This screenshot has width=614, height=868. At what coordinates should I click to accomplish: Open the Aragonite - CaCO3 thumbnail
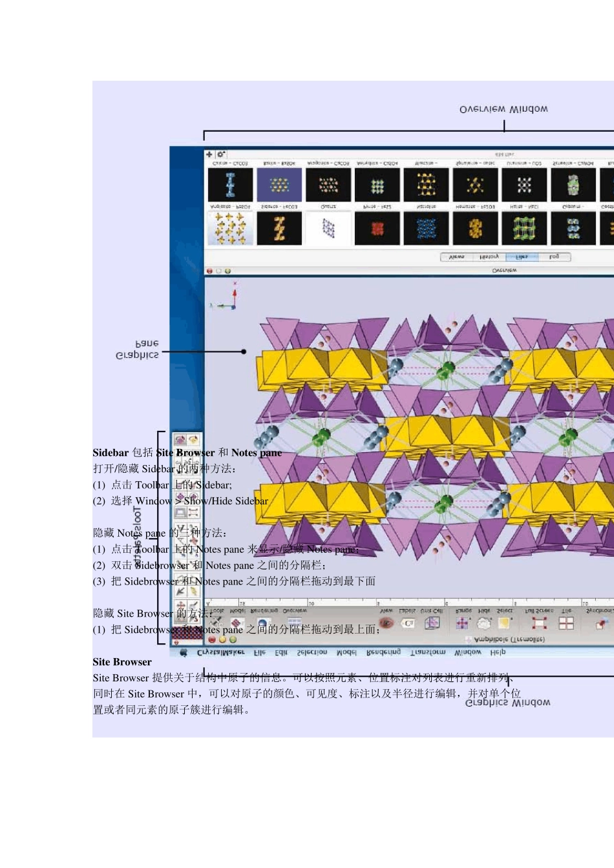pyautogui.click(x=328, y=184)
